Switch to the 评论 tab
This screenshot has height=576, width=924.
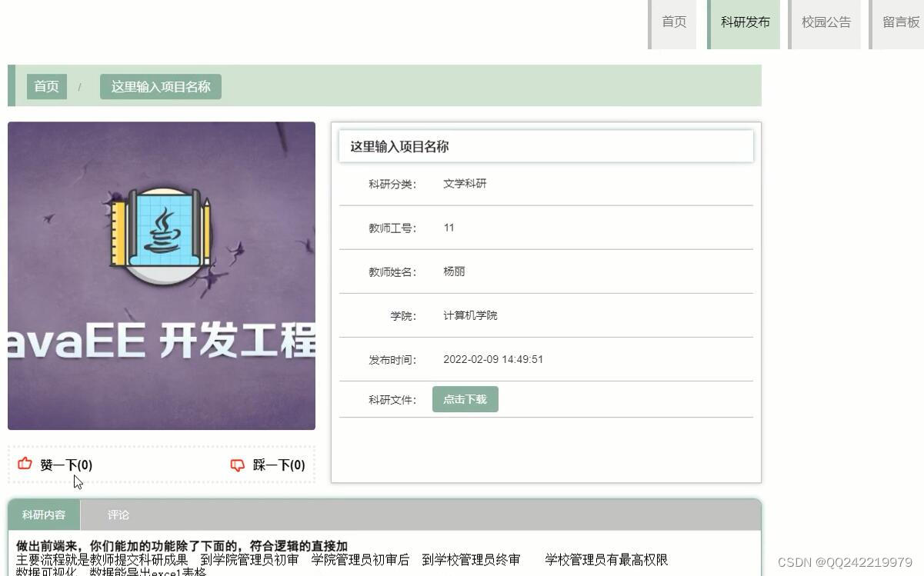pos(118,515)
